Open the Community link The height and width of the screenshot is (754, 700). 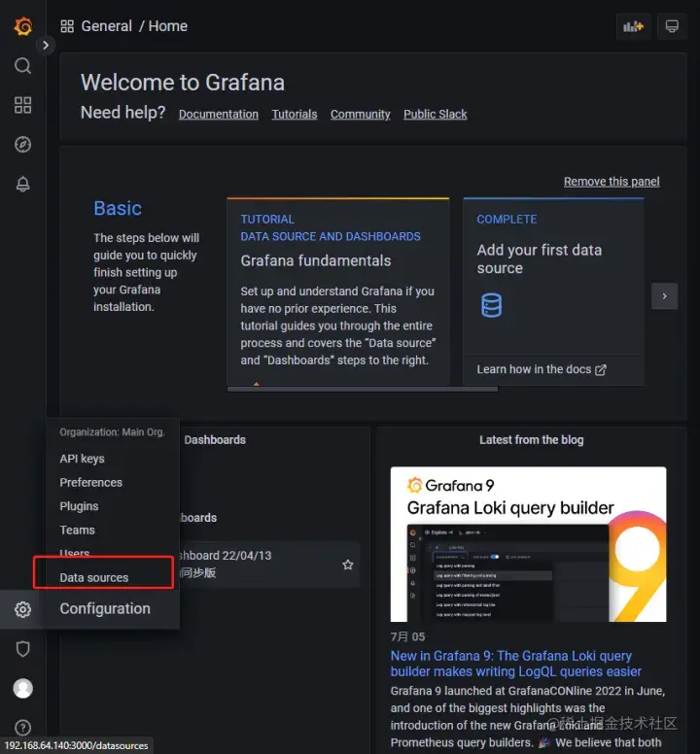pyautogui.click(x=360, y=115)
